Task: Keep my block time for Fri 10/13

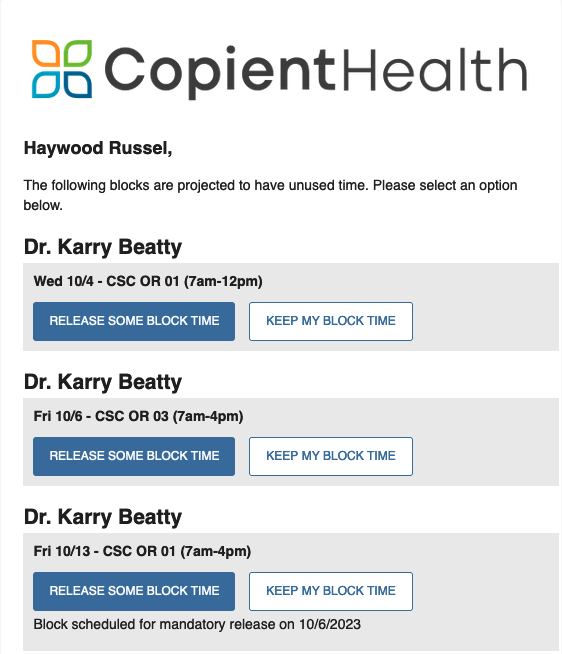Action: tap(331, 591)
